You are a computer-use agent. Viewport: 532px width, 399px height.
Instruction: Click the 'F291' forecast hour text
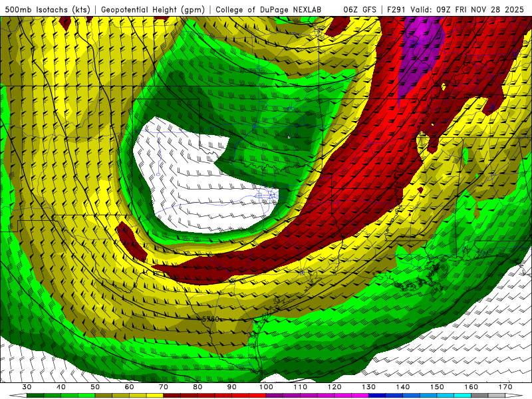tap(396, 9)
